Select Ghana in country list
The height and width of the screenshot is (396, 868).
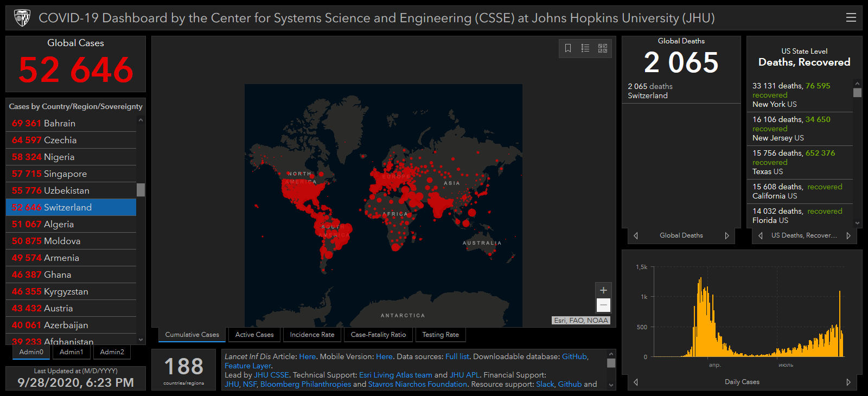click(x=71, y=274)
